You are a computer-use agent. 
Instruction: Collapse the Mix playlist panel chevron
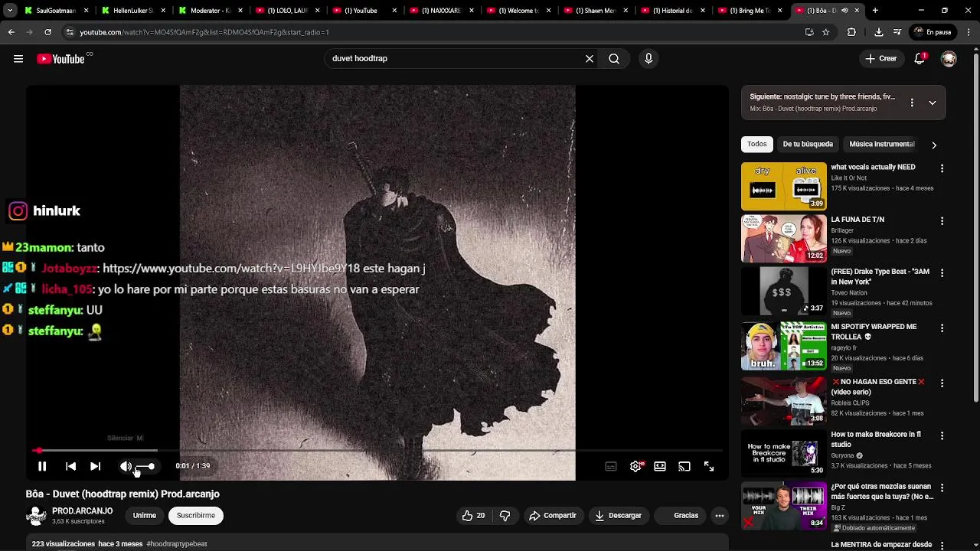(932, 103)
